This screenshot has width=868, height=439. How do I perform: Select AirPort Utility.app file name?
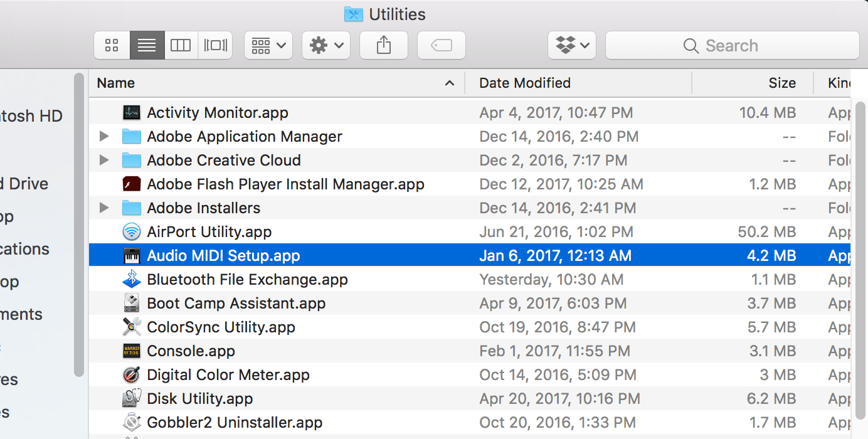(x=209, y=232)
